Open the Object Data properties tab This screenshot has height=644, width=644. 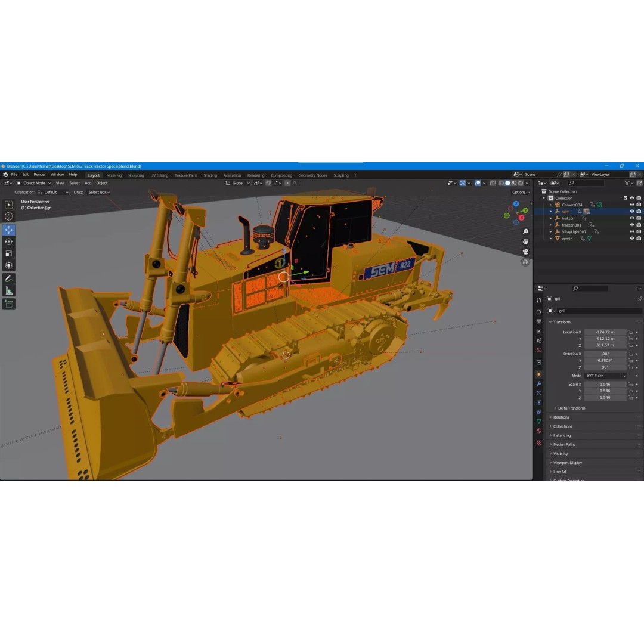point(539,422)
